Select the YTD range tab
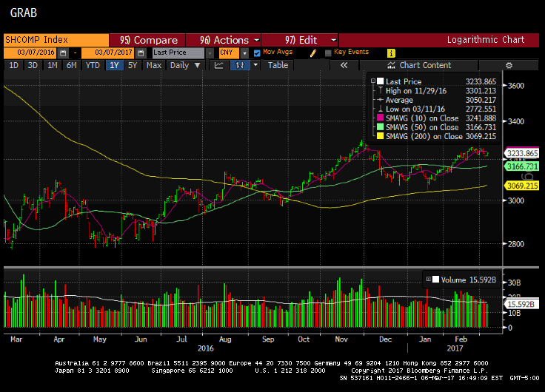545x392 pixels. (x=93, y=65)
